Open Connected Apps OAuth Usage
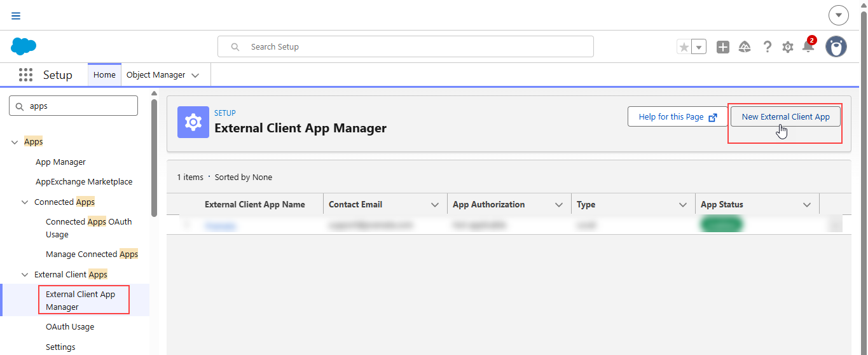 pyautogui.click(x=89, y=228)
